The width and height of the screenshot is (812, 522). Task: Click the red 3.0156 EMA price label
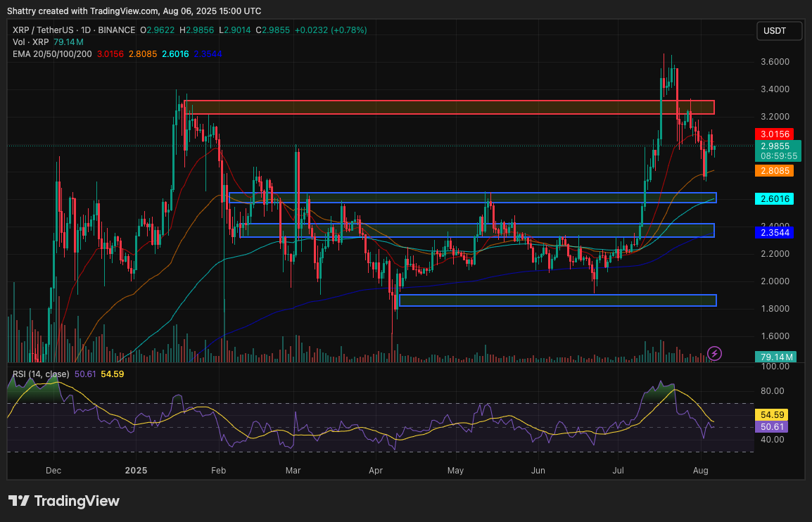pos(775,133)
